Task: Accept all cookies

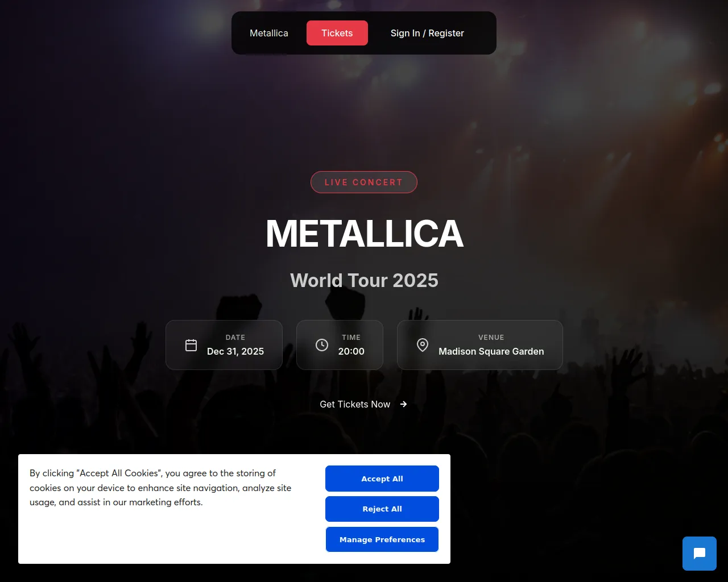Action: 382,479
